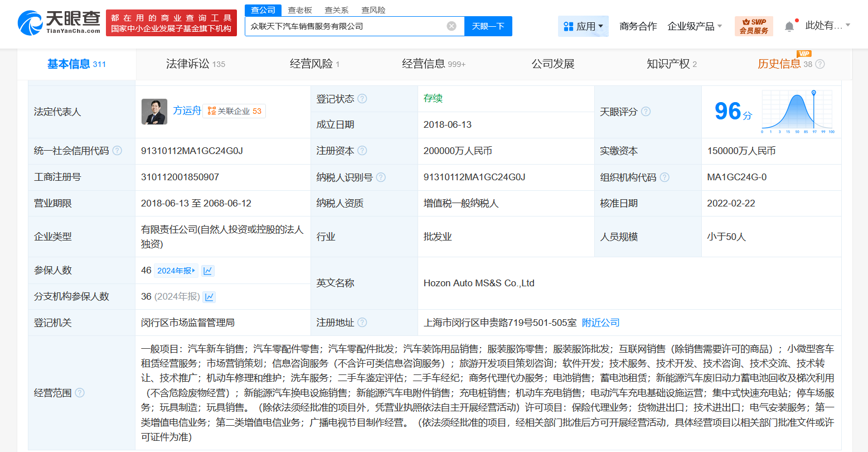Select status value 存续

(433, 98)
